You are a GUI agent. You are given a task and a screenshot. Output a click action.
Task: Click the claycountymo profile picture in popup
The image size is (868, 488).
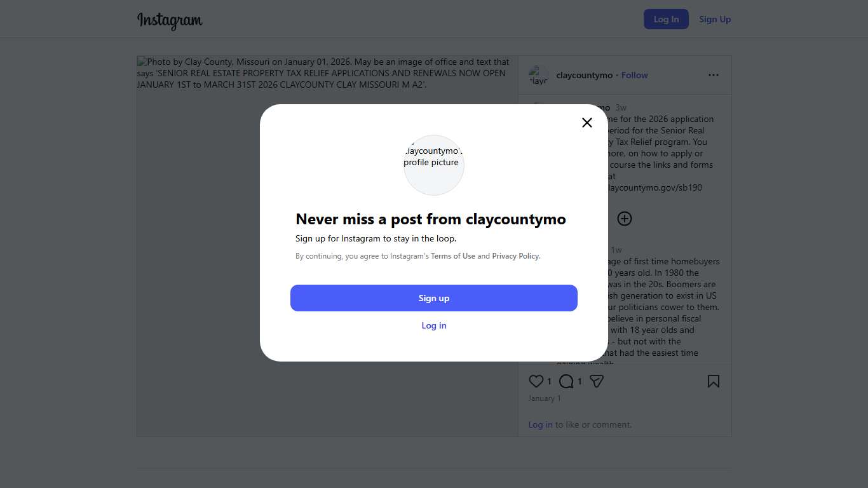(434, 165)
